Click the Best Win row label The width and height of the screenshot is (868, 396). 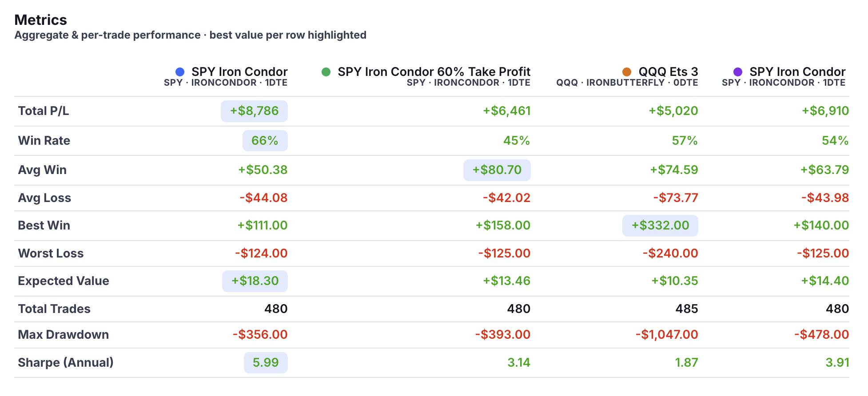44,226
